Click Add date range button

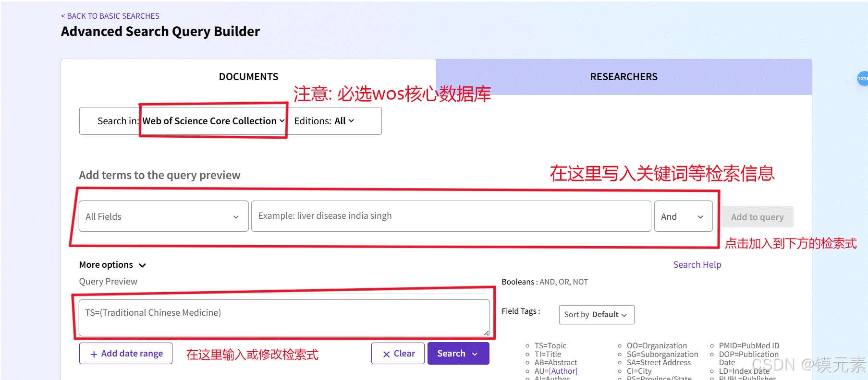pyautogui.click(x=126, y=354)
